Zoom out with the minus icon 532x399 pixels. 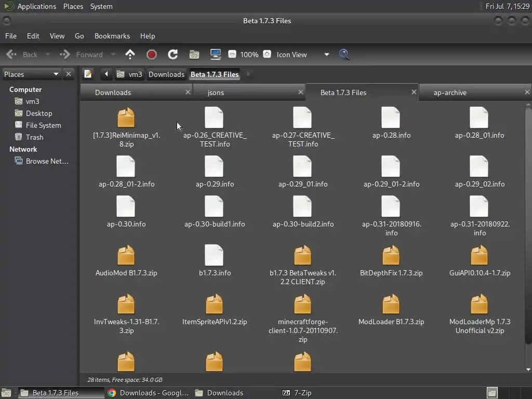click(232, 54)
